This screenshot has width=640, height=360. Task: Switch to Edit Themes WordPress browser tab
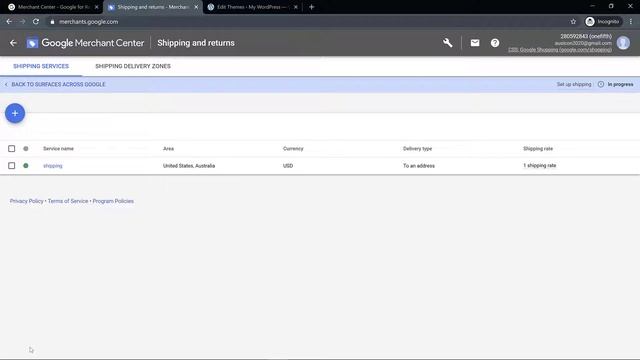253,7
